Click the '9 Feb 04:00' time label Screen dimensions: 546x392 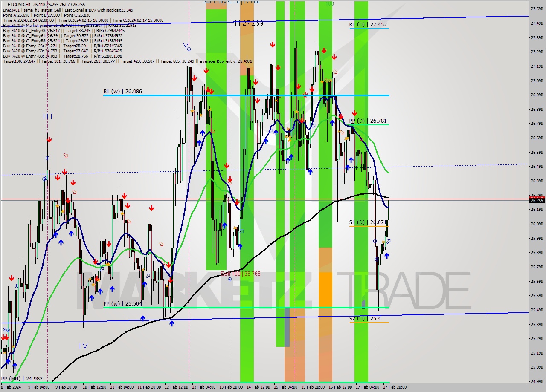point(39,387)
